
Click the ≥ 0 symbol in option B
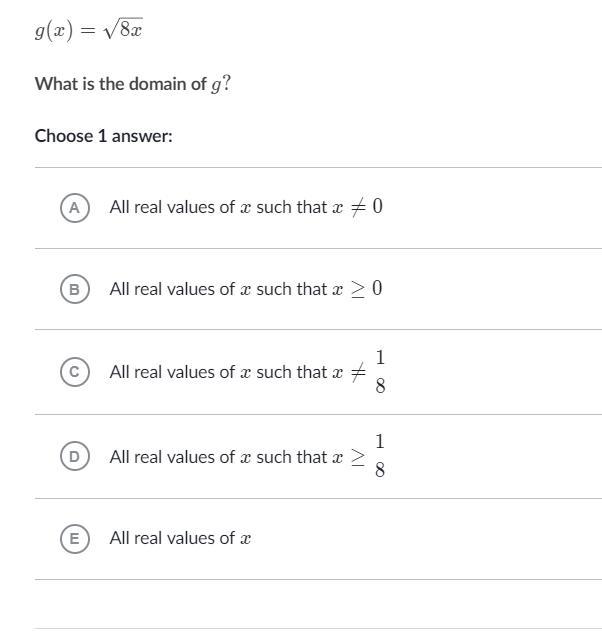tap(365, 289)
